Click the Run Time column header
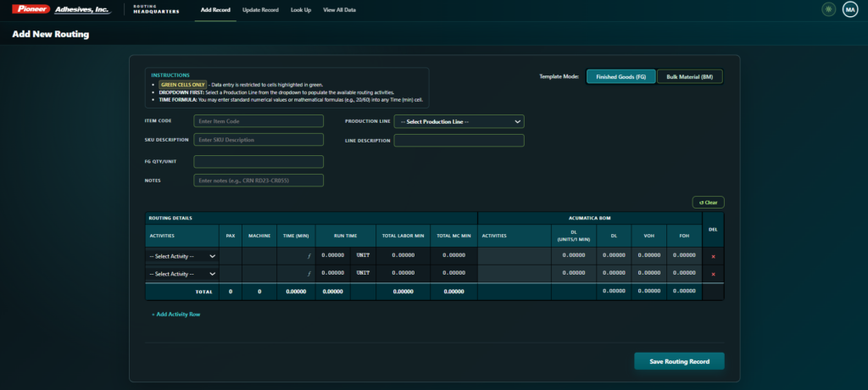Image resolution: width=868 pixels, height=390 pixels. pyautogui.click(x=346, y=236)
